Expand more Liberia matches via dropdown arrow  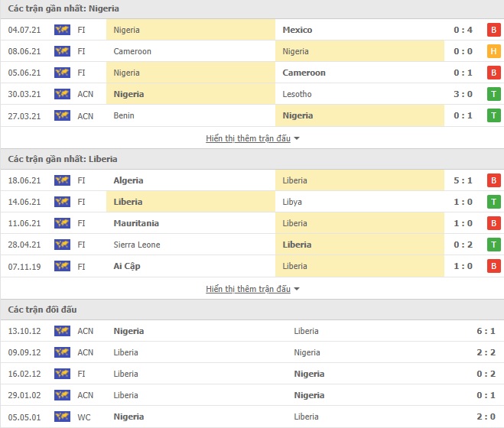pos(297,289)
